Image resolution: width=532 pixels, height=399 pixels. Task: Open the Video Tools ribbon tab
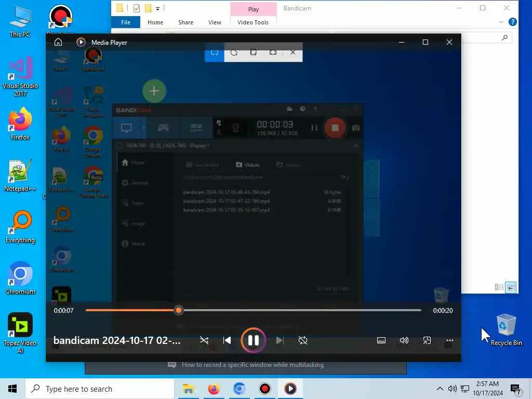click(253, 22)
